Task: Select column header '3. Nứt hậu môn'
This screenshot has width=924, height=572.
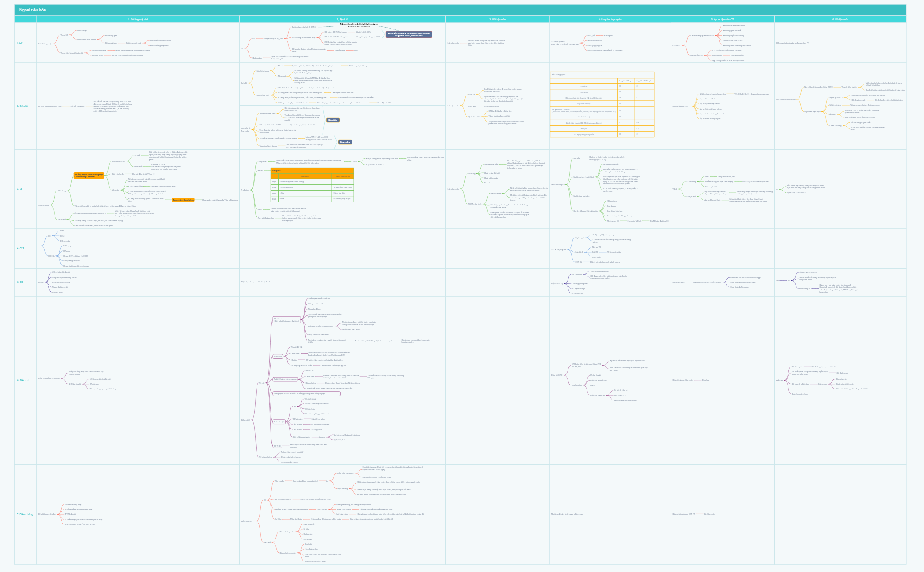Action: 497,19
